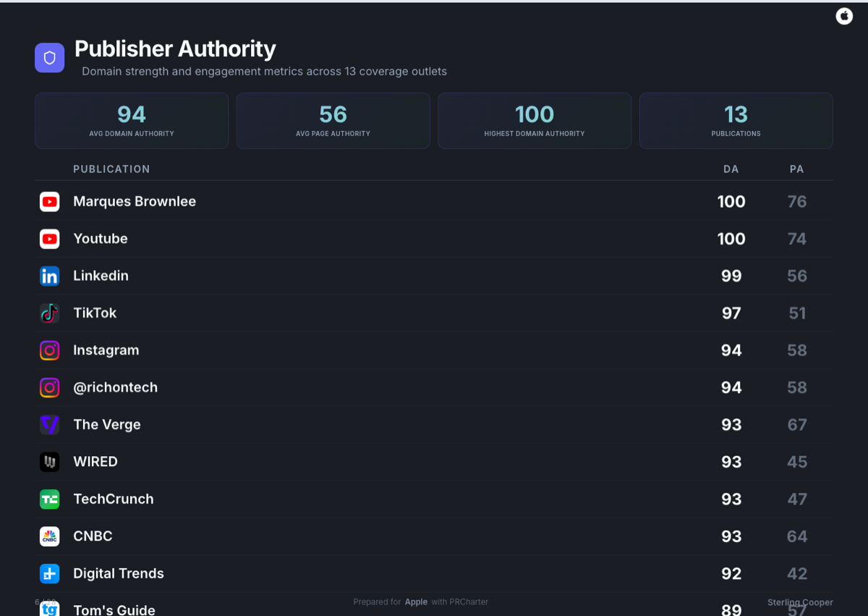This screenshot has width=868, height=616.
Task: Click the WIRED logo icon
Action: [49, 462]
